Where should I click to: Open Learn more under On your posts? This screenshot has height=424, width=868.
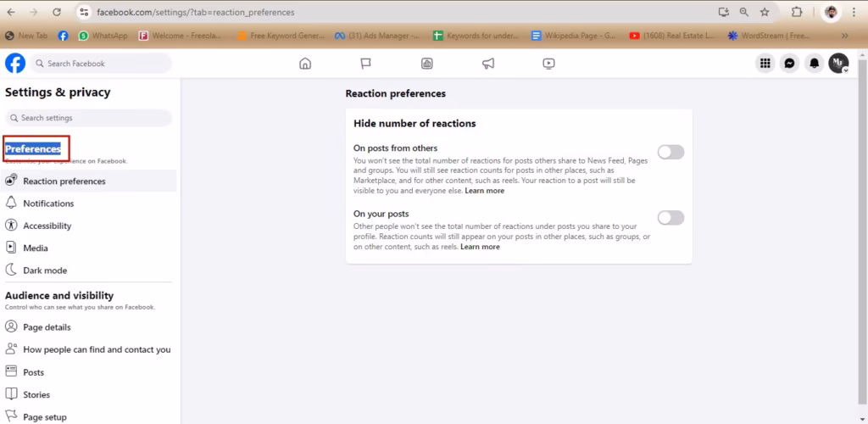(x=480, y=247)
